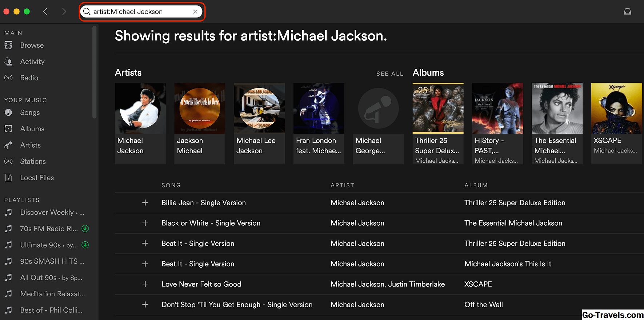
Task: Select the Stations icon in sidebar
Action: [x=8, y=161]
